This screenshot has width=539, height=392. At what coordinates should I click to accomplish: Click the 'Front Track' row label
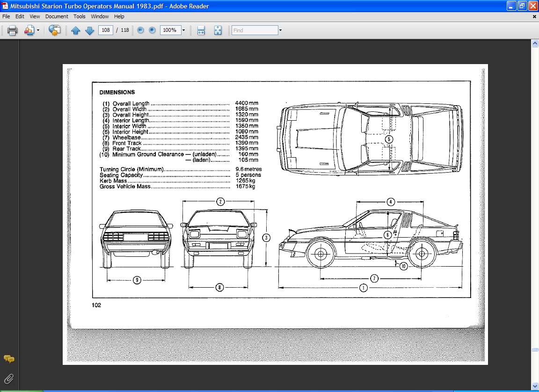click(127, 143)
